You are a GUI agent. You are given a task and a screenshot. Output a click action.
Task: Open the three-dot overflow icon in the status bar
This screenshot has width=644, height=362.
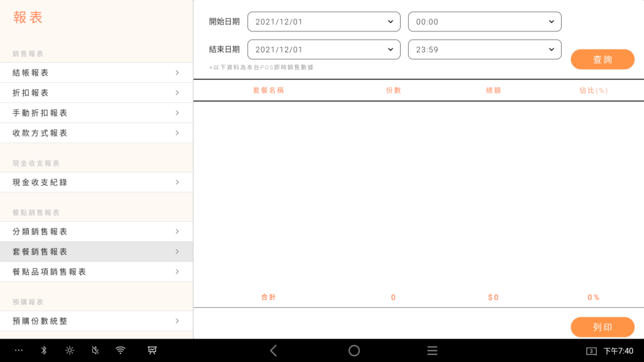pos(18,350)
